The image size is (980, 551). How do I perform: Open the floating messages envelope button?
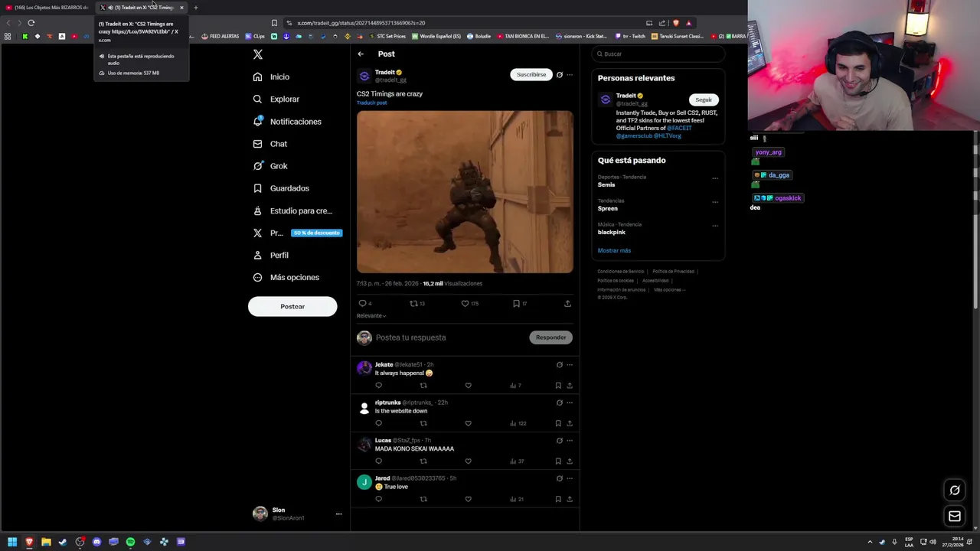point(955,517)
